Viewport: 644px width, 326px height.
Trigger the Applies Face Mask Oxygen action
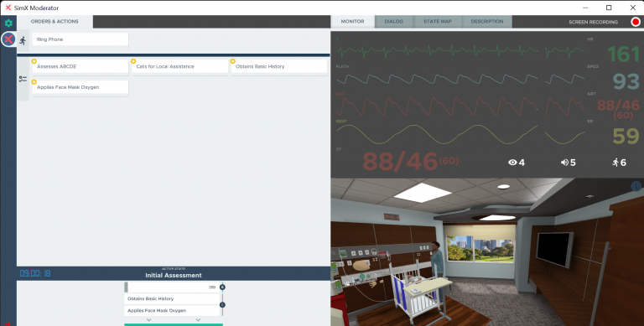(80, 87)
